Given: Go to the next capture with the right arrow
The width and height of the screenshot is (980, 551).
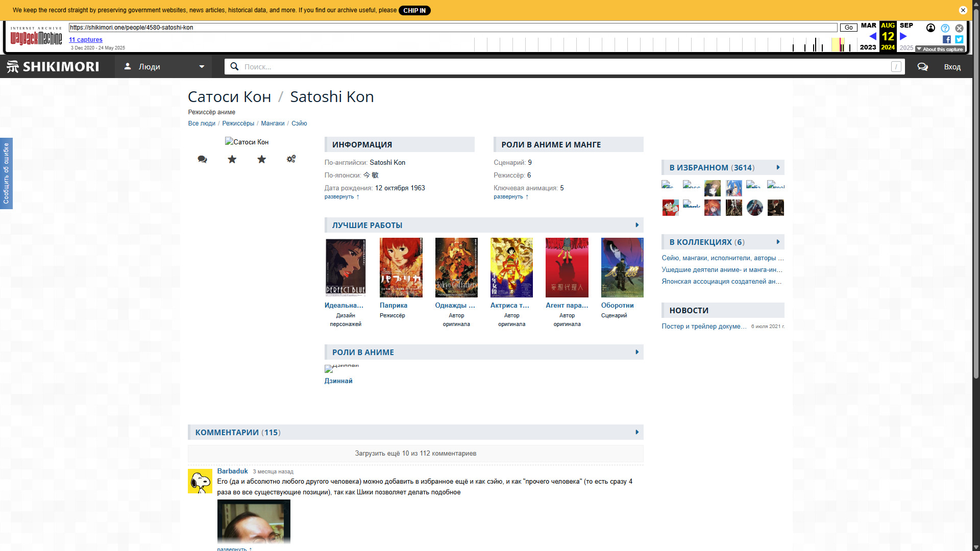Looking at the screenshot, I should [x=903, y=36].
